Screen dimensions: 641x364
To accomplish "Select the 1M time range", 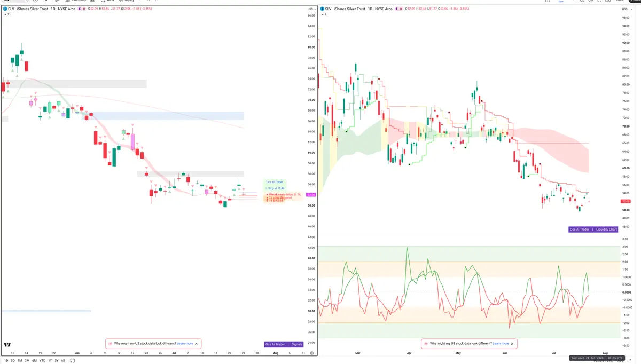I will (20, 361).
